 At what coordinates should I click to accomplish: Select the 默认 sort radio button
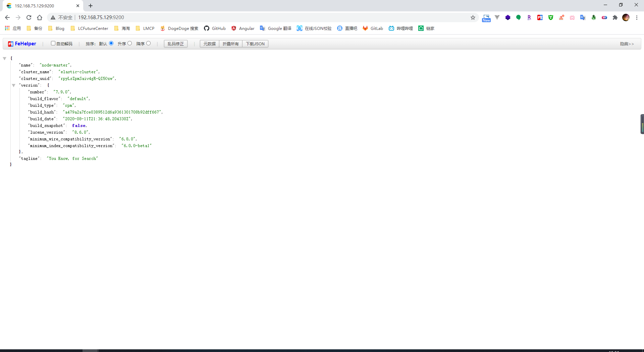(x=111, y=43)
